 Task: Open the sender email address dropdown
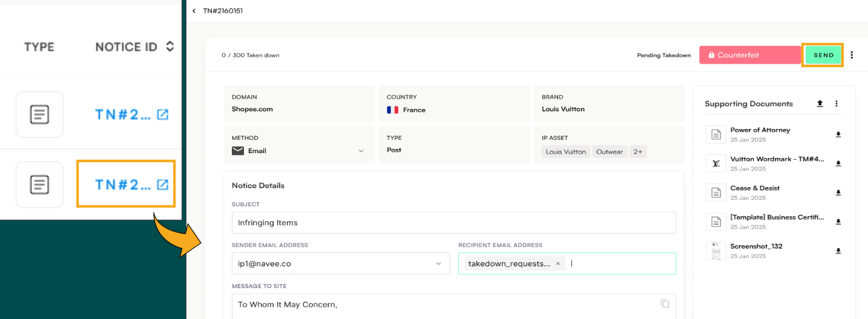tap(439, 264)
